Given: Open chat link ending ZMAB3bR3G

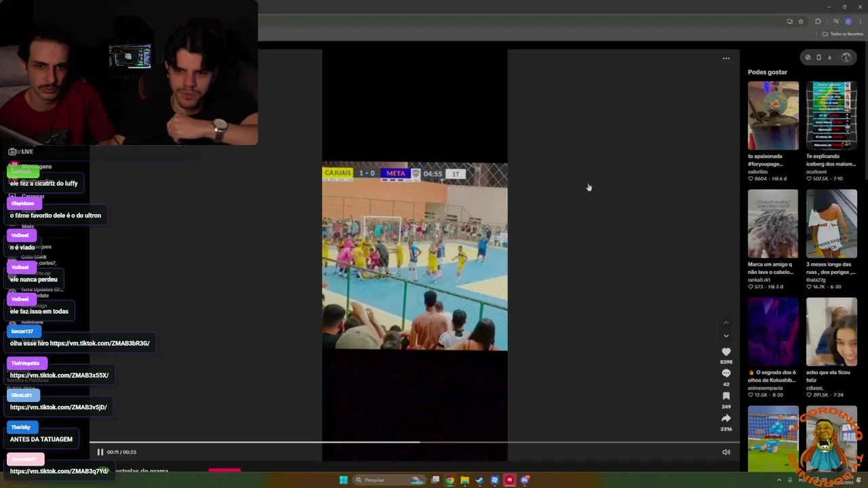Looking at the screenshot, I should coord(100,343).
